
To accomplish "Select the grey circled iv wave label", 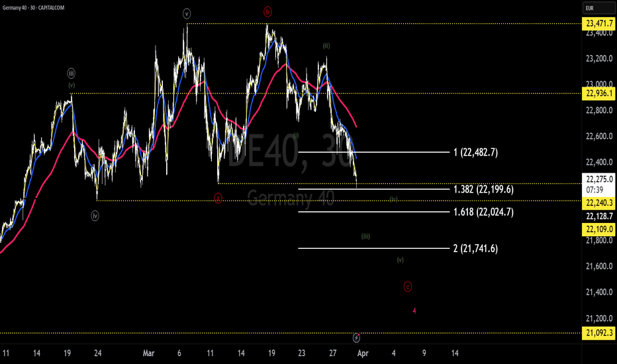I will click(x=95, y=216).
